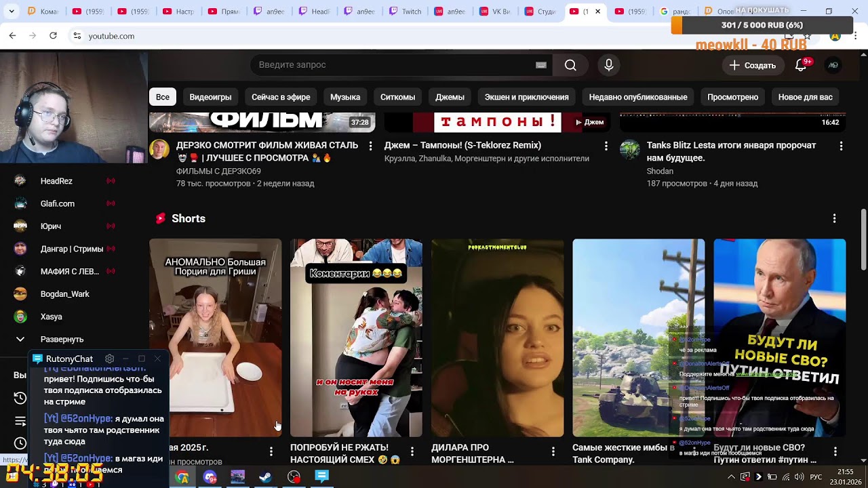Click the YouTube search magnifier button
This screenshot has height=488, width=868.
coord(570,65)
